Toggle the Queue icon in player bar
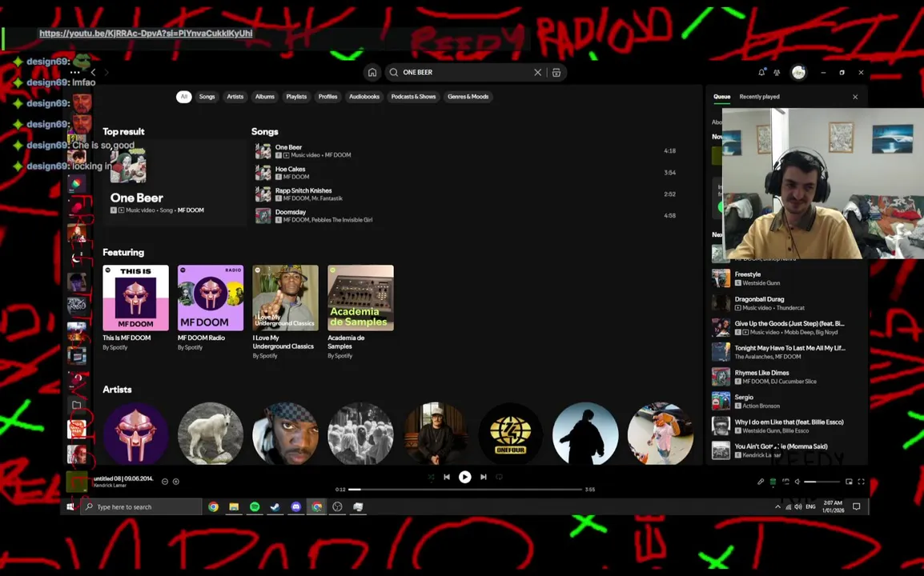This screenshot has height=576, width=924. tap(773, 482)
